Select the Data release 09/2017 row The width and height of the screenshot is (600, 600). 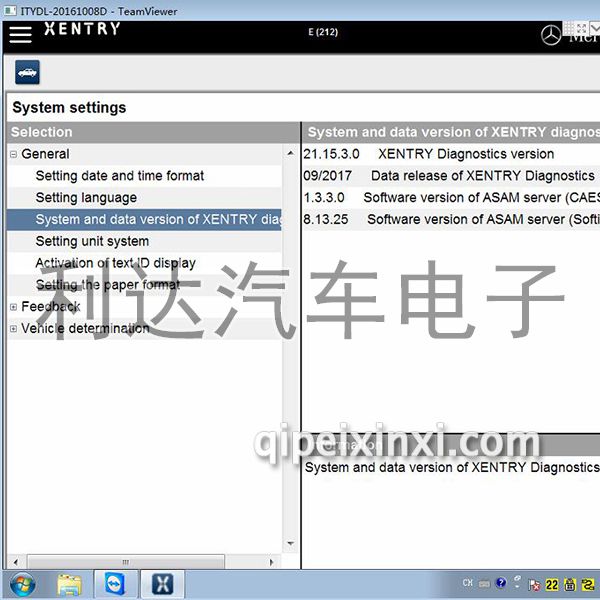pyautogui.click(x=450, y=176)
